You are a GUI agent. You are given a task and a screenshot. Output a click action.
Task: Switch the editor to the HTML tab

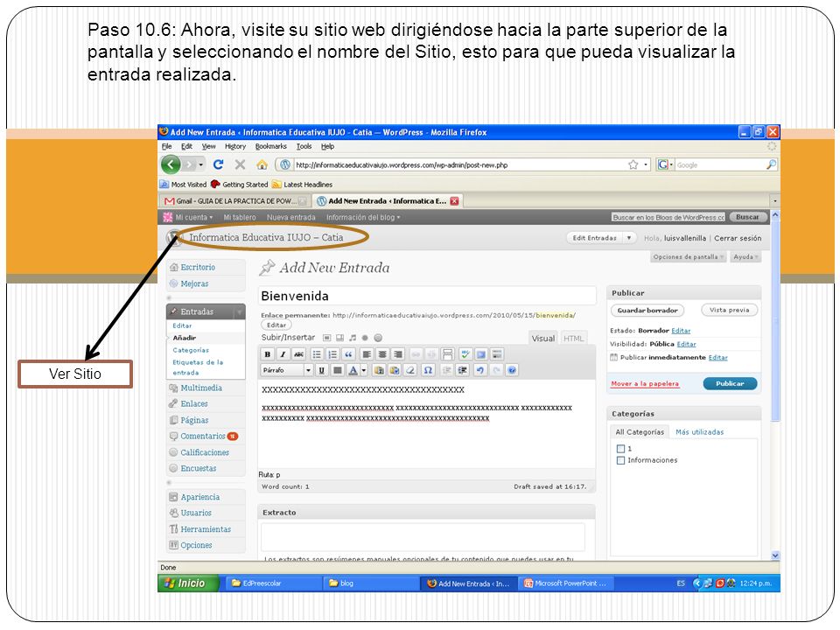click(x=573, y=339)
